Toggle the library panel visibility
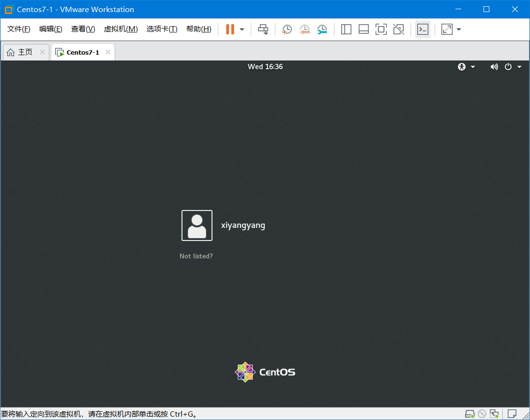The width and height of the screenshot is (530, 420). pos(346,29)
